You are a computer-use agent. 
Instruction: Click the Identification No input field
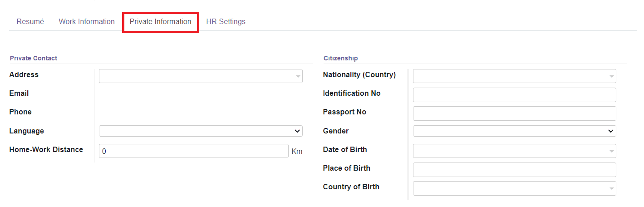(x=515, y=95)
